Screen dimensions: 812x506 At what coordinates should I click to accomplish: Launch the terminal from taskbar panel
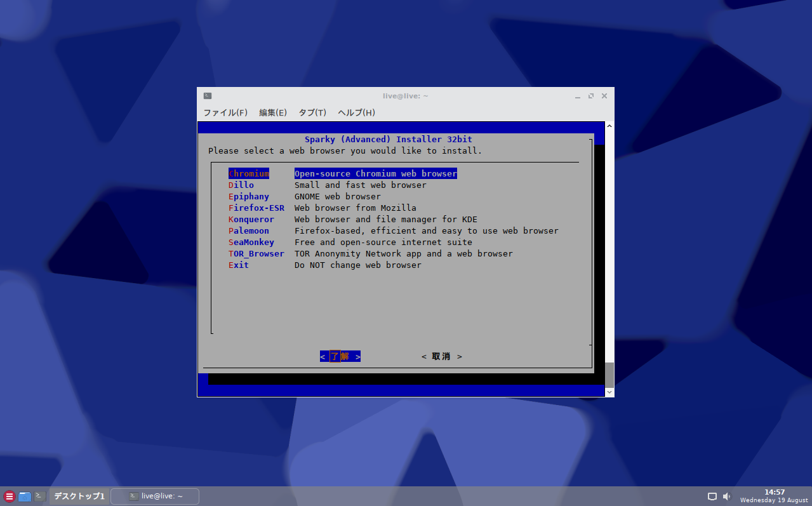(x=40, y=496)
